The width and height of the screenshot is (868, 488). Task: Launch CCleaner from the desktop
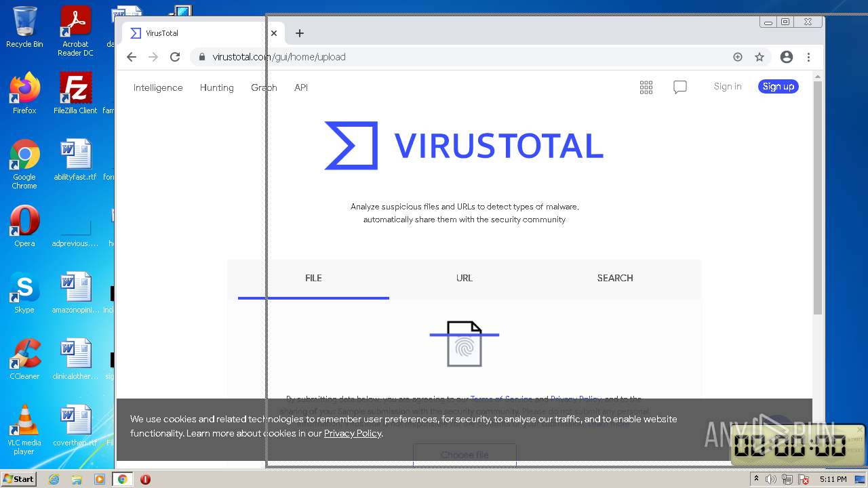[24, 359]
